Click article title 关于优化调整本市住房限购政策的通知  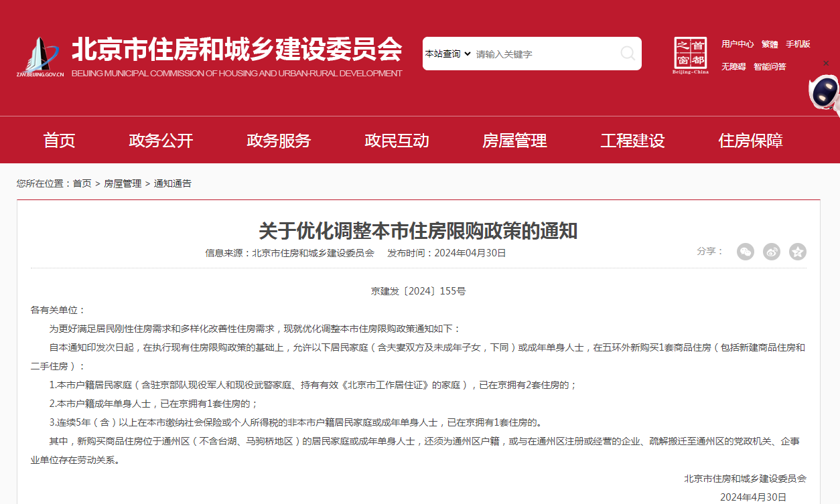[x=418, y=232]
